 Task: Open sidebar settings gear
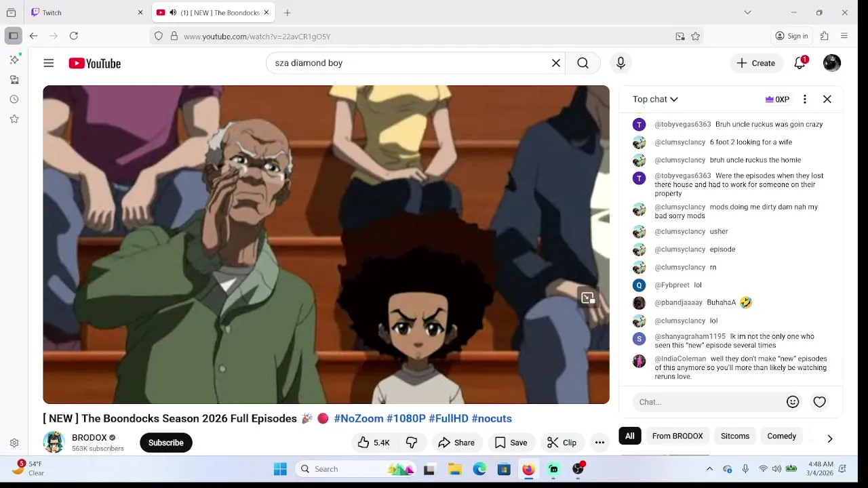(14, 443)
